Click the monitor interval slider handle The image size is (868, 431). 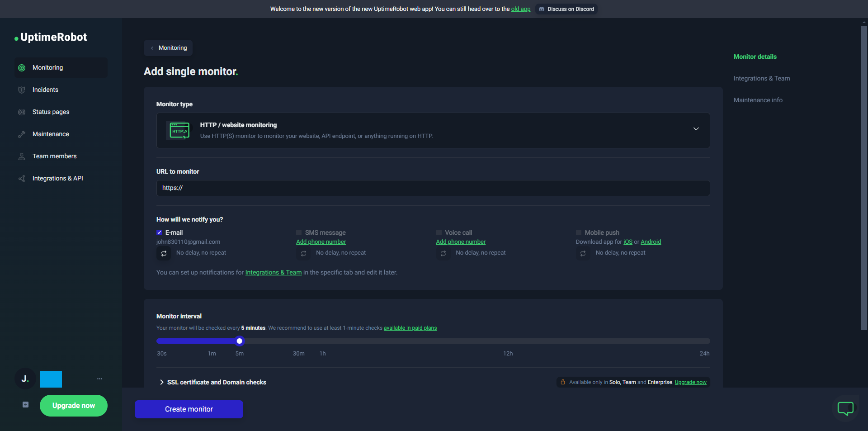[x=240, y=341]
